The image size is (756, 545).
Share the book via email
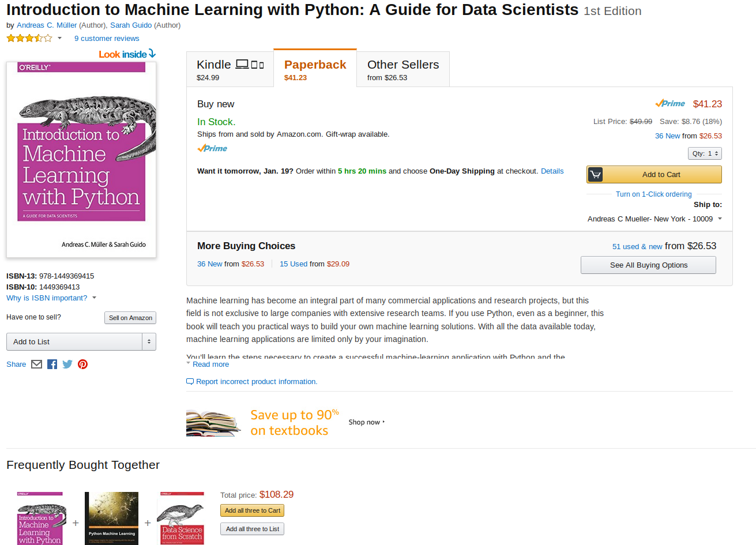click(x=36, y=364)
